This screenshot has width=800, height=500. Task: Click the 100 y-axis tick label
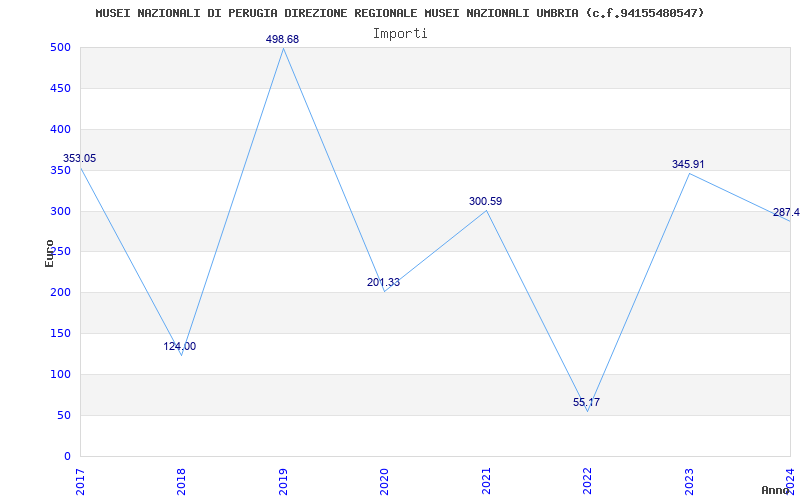point(60,374)
